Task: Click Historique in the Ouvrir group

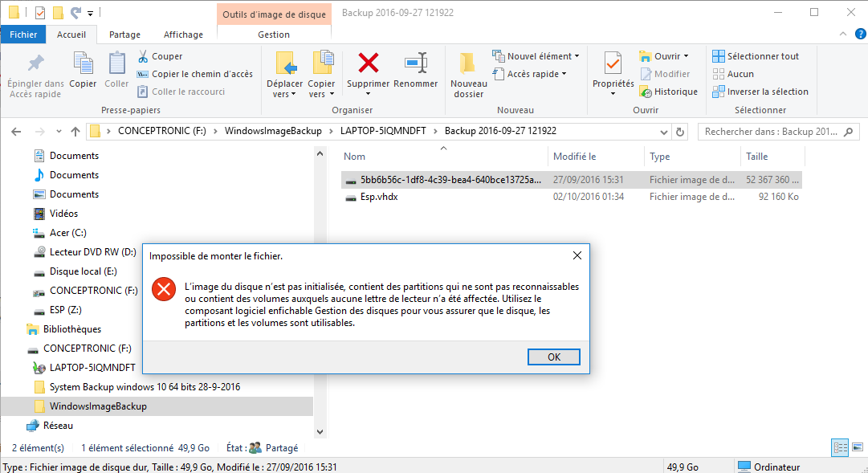Action: (668, 92)
